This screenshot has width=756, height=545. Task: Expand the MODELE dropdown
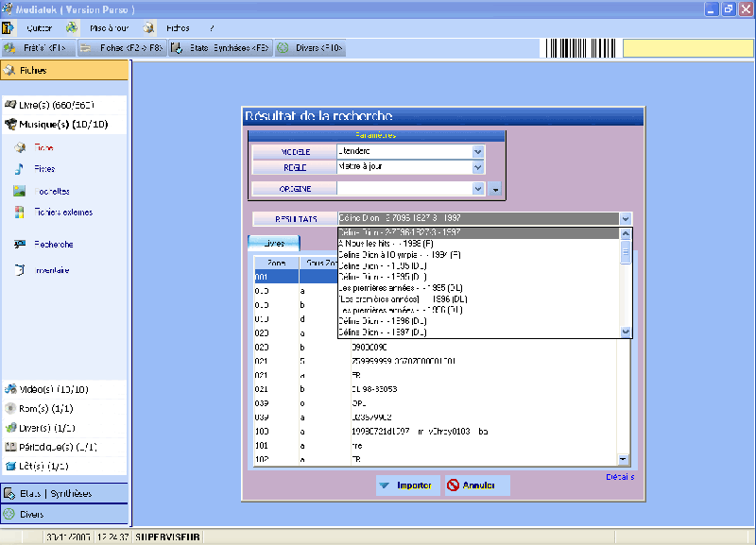477,152
